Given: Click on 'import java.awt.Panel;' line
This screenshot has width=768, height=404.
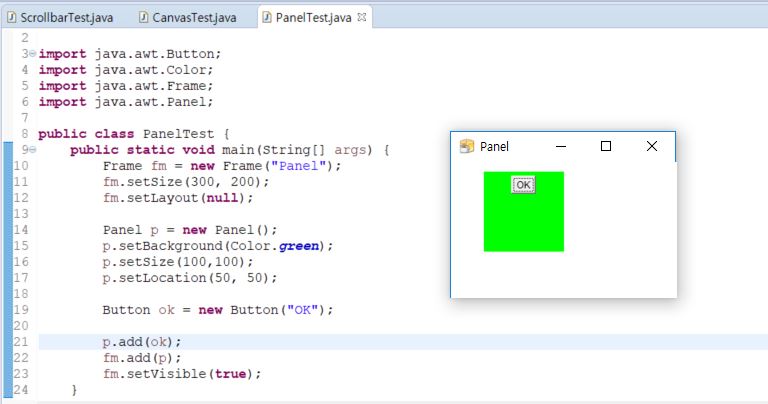Looking at the screenshot, I should coord(126,102).
